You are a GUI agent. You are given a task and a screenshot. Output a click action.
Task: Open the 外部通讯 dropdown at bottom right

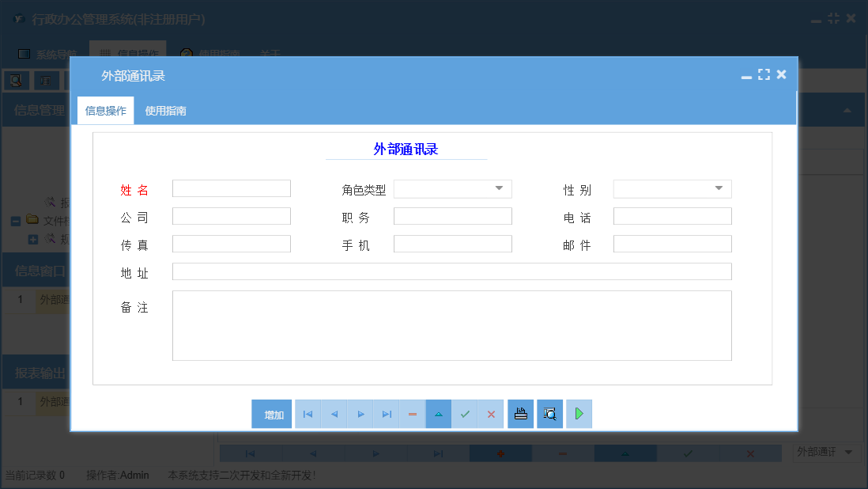click(848, 452)
